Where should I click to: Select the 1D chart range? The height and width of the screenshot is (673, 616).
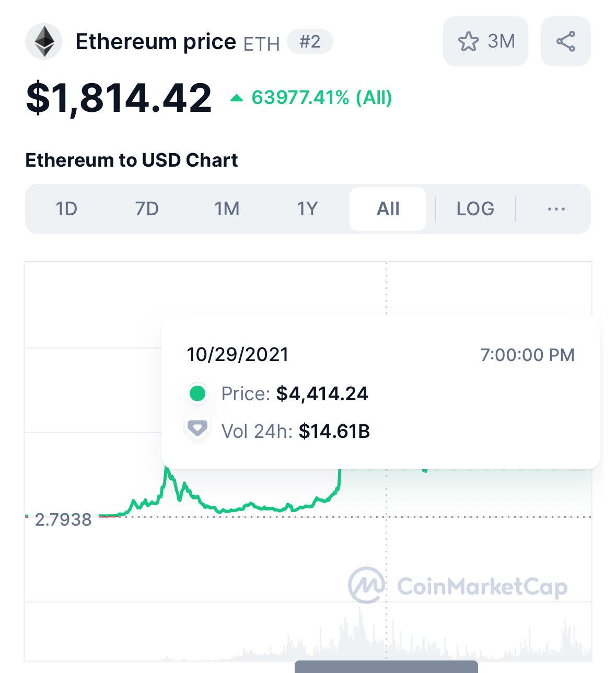66,209
